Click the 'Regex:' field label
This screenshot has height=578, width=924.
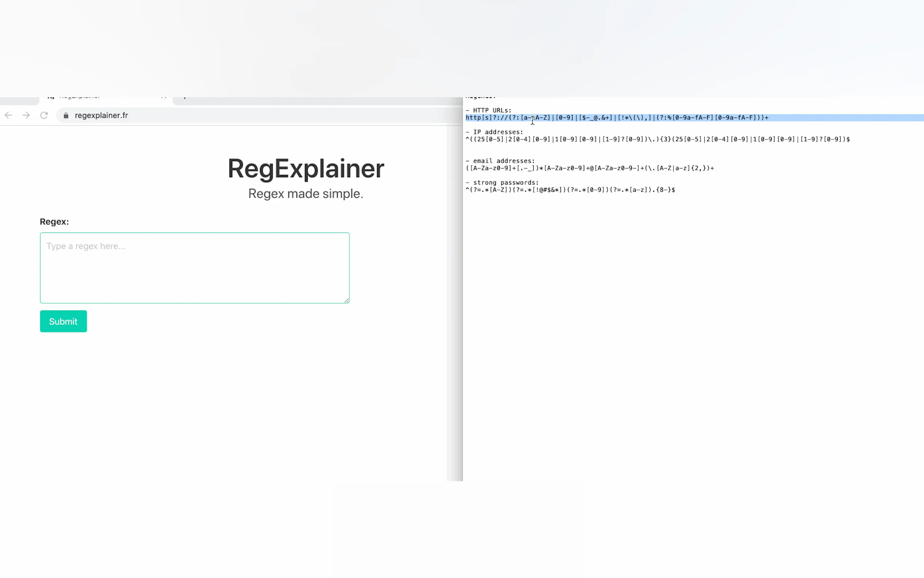pyautogui.click(x=54, y=222)
